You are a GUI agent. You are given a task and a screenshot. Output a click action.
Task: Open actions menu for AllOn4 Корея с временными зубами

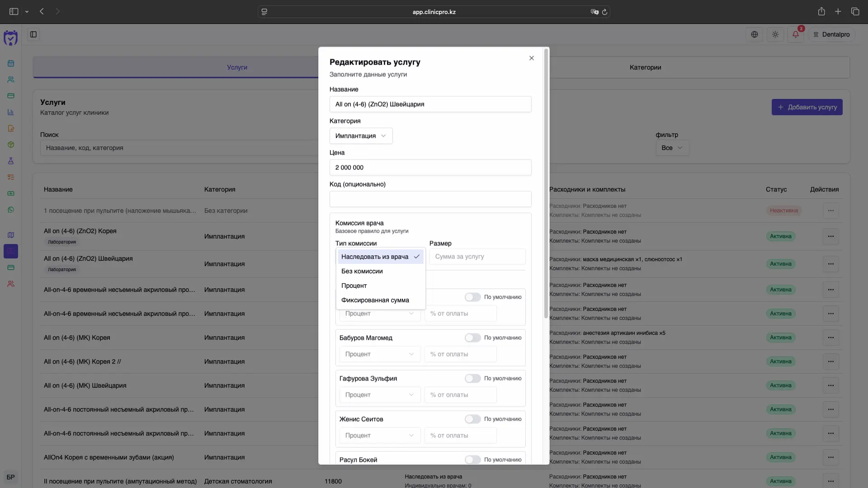click(831, 457)
